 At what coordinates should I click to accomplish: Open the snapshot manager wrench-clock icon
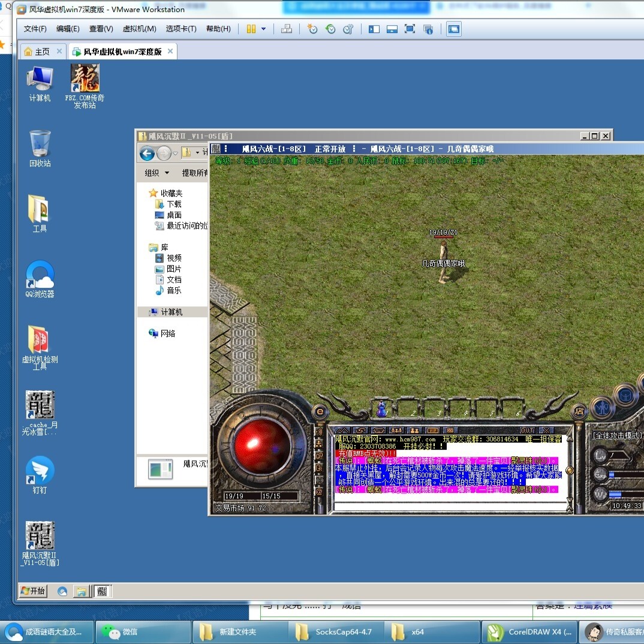(348, 29)
